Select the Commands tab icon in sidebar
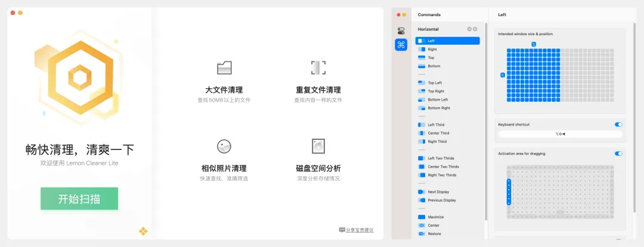 401,45
